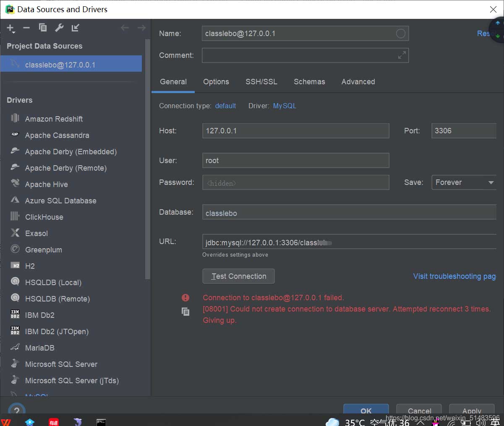Image resolution: width=504 pixels, height=426 pixels.
Task: Remove the selected data source with minus icon
Action: tap(26, 28)
